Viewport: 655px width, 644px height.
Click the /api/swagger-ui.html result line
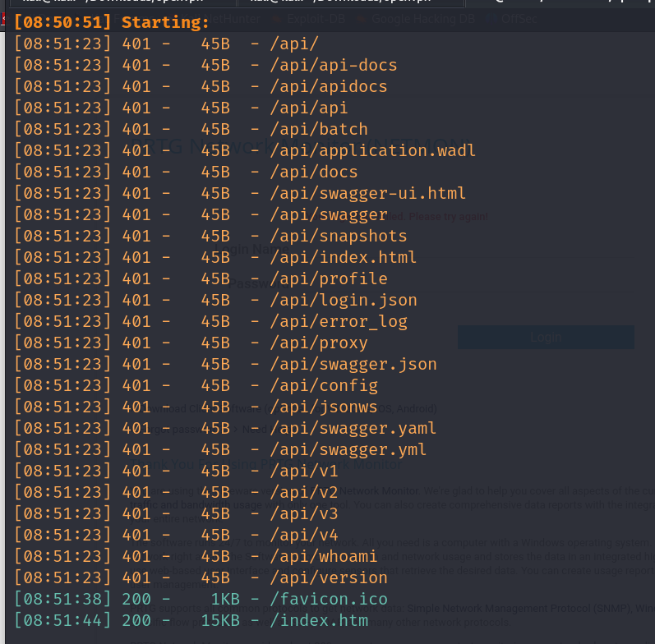pyautogui.click(x=368, y=193)
